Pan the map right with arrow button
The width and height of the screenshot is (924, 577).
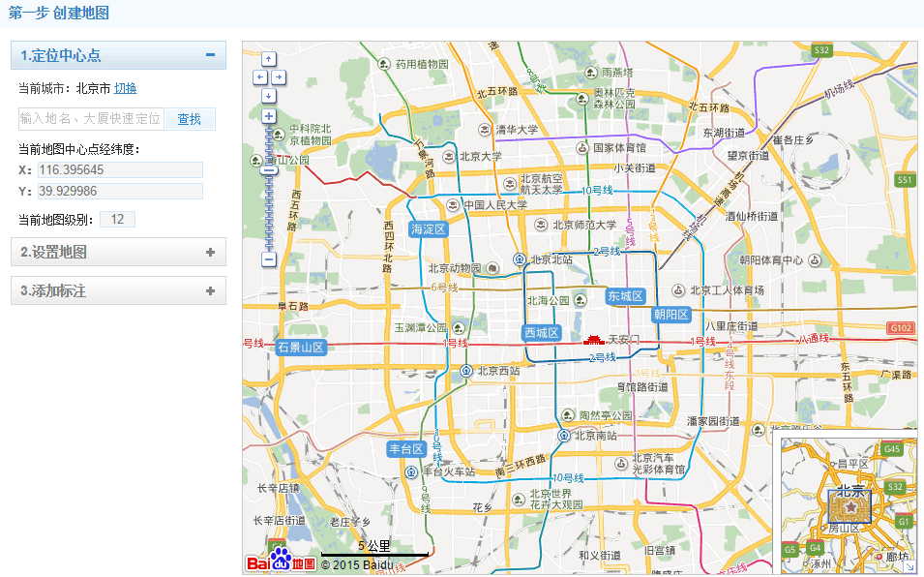pyautogui.click(x=279, y=76)
